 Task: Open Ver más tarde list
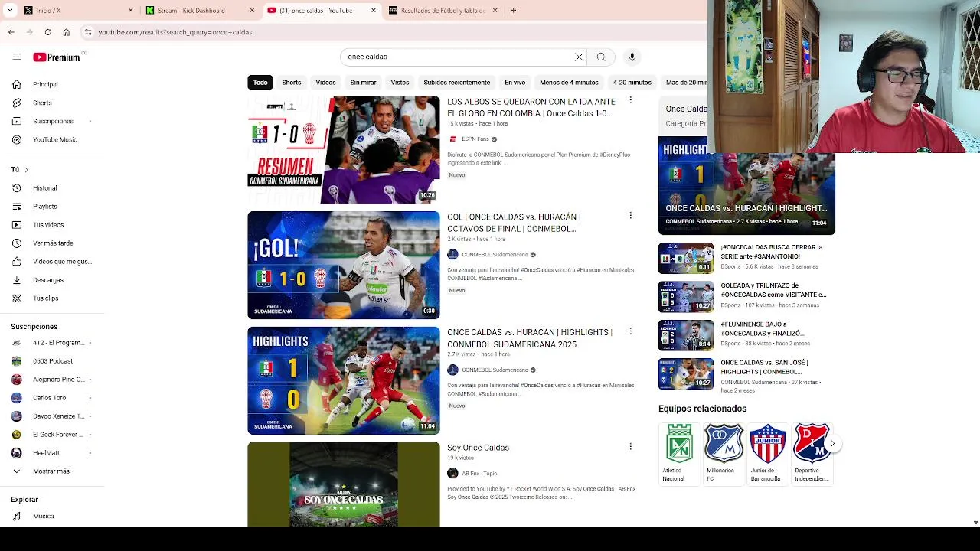point(52,243)
